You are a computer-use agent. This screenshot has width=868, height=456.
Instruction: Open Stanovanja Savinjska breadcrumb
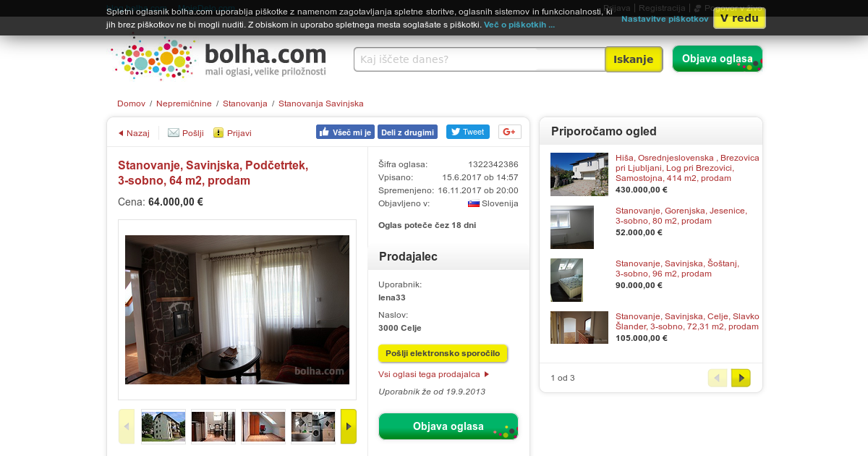(321, 104)
